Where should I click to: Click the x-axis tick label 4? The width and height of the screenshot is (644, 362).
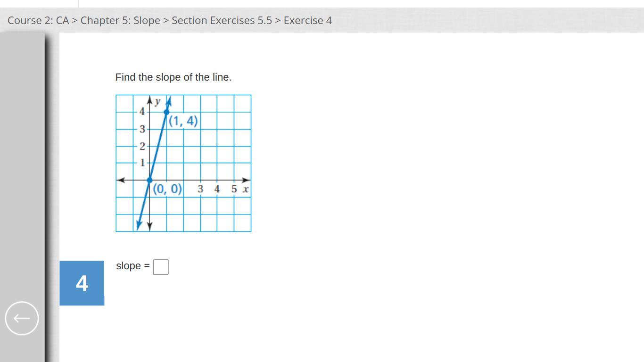pos(217,189)
